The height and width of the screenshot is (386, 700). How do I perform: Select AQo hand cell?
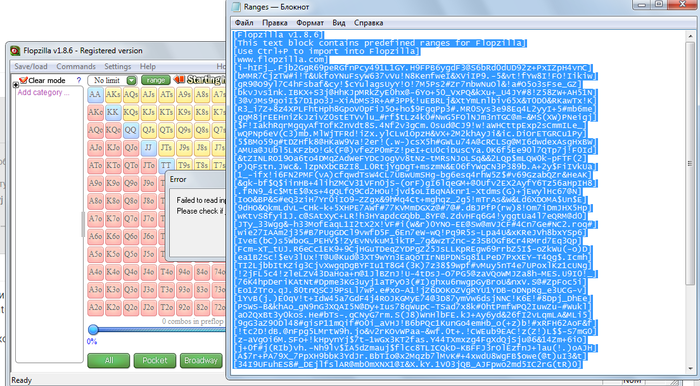pyautogui.click(x=95, y=130)
